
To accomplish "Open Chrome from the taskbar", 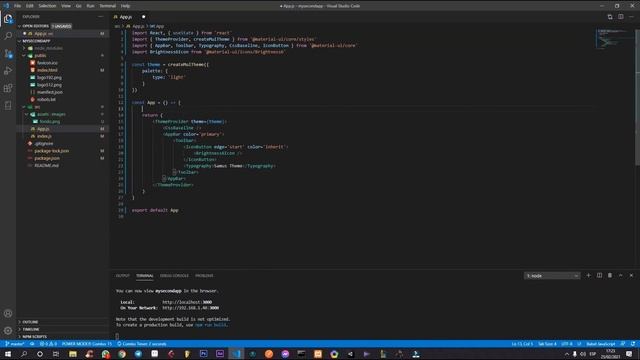I will 122,354.
